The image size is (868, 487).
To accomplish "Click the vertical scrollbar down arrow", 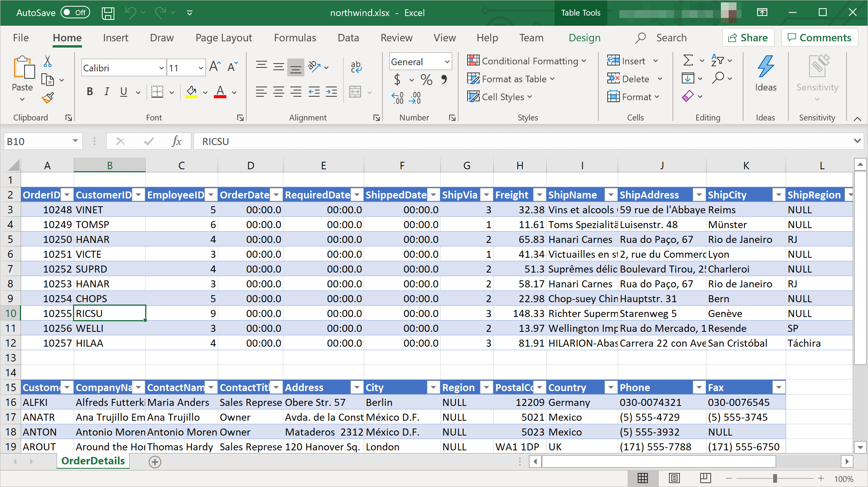I will coord(860,447).
